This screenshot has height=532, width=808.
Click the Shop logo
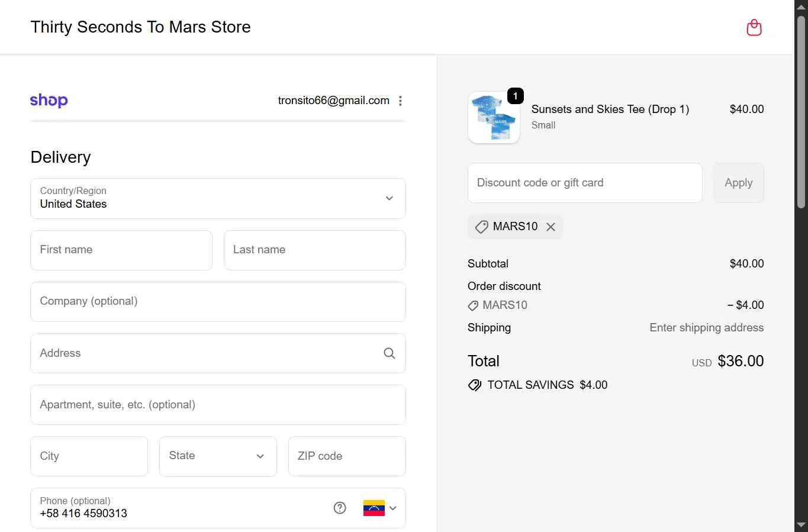49,101
